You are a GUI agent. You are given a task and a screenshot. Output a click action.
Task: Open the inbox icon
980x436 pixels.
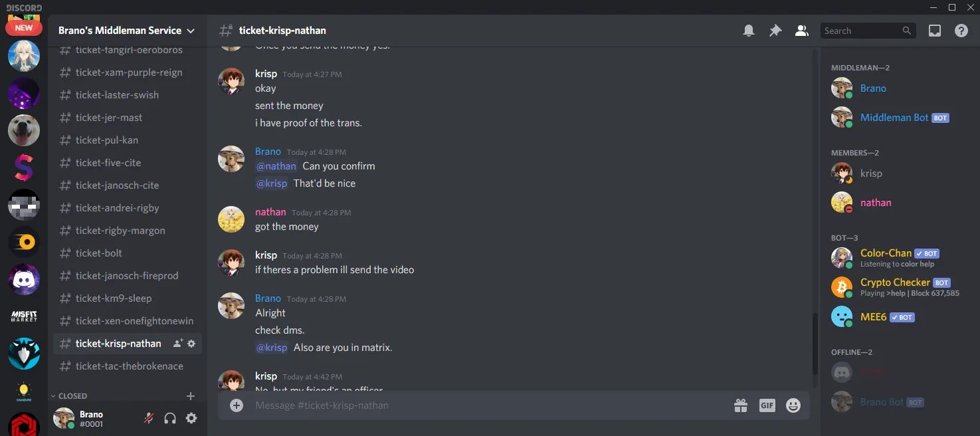935,31
